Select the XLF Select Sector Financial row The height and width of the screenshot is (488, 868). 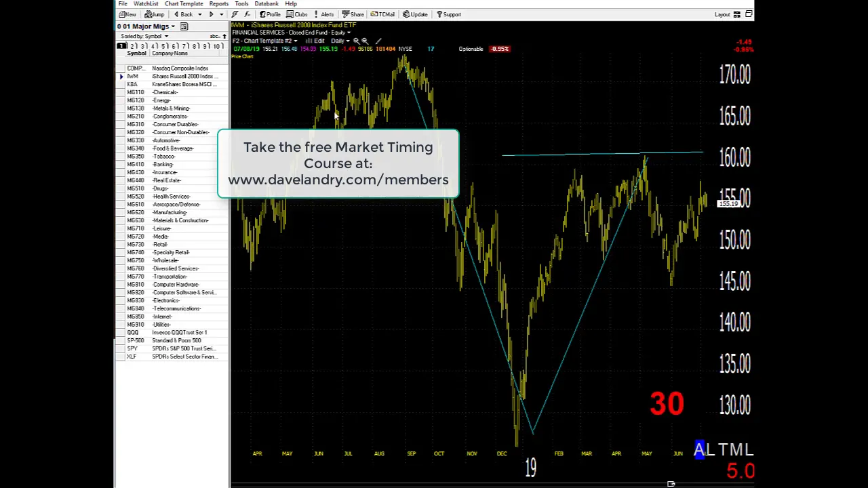(172, 357)
